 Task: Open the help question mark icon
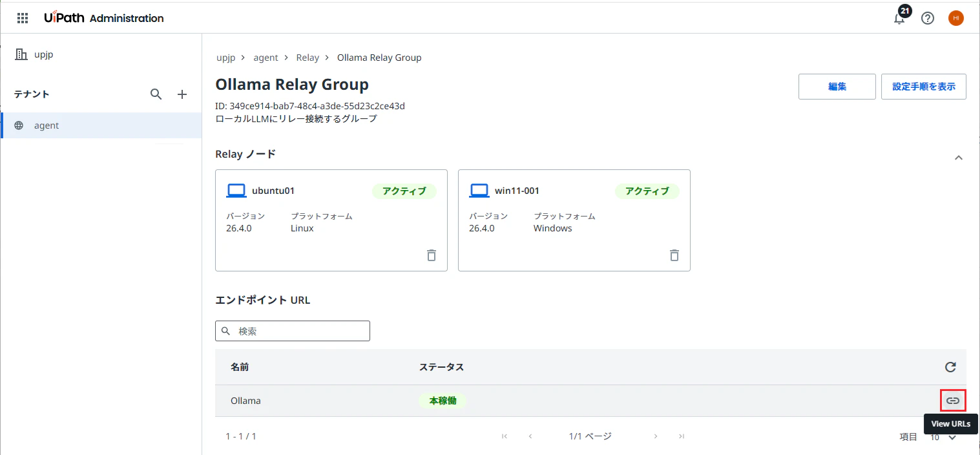point(928,18)
